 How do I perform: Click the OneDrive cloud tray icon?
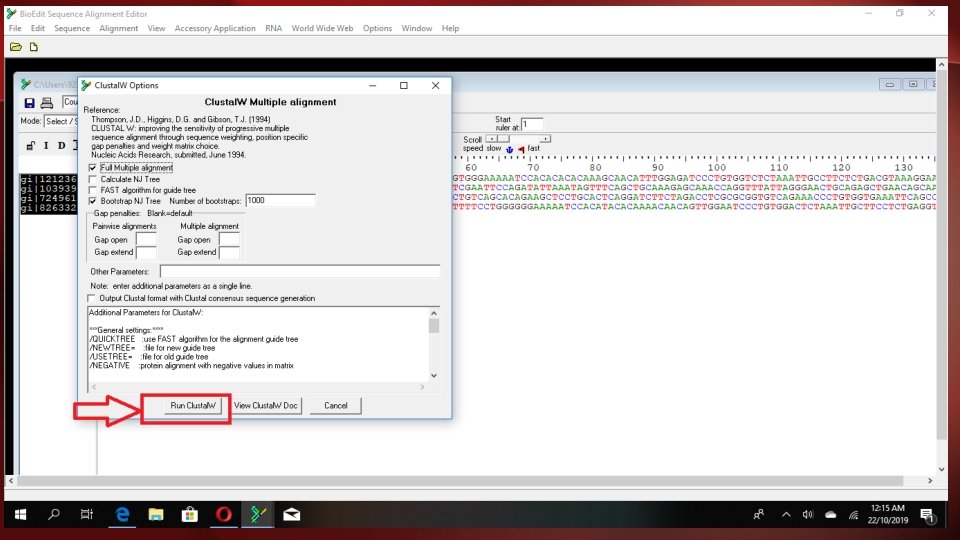(x=831, y=515)
